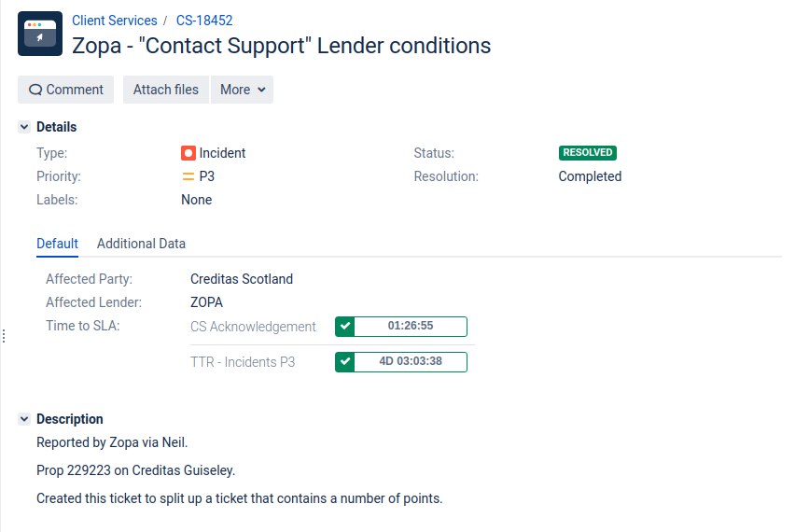
Task: Click the Comment button
Action: 66,90
